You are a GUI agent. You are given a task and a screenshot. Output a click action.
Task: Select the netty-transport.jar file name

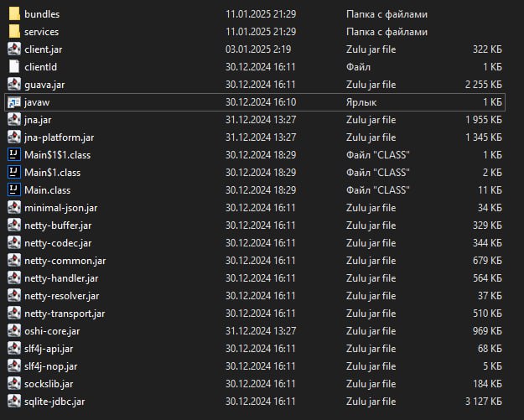(65, 314)
